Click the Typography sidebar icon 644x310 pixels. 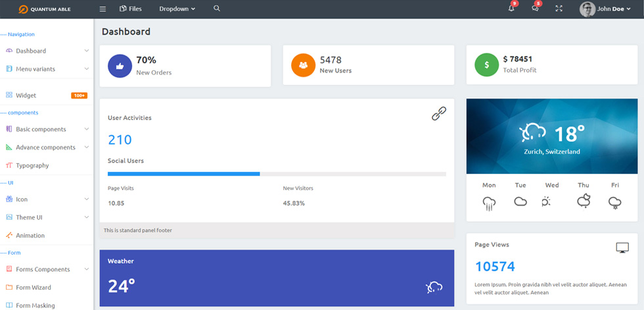(9, 165)
